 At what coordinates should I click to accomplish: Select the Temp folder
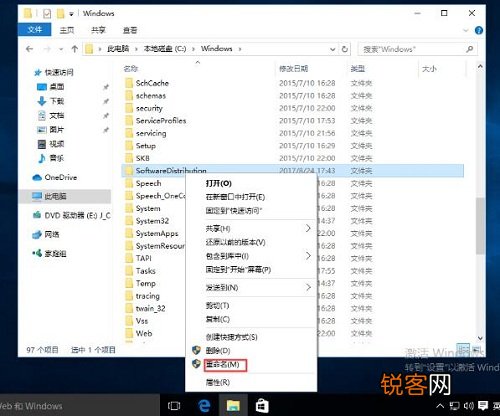point(146,283)
